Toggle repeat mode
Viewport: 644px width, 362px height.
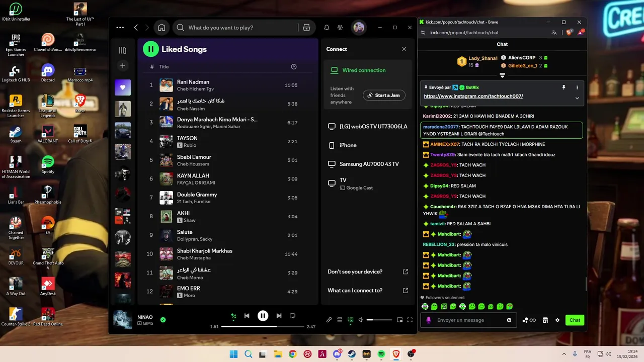point(292,316)
